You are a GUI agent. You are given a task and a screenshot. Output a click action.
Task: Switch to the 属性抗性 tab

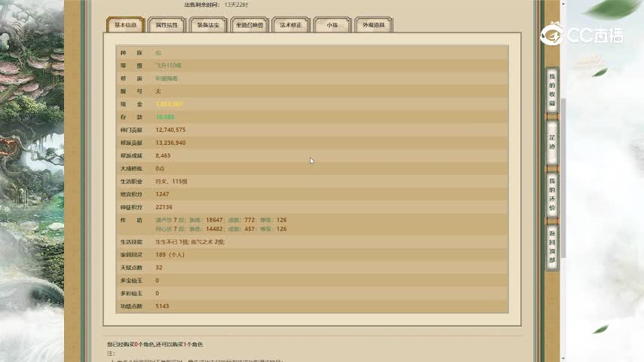coord(166,25)
